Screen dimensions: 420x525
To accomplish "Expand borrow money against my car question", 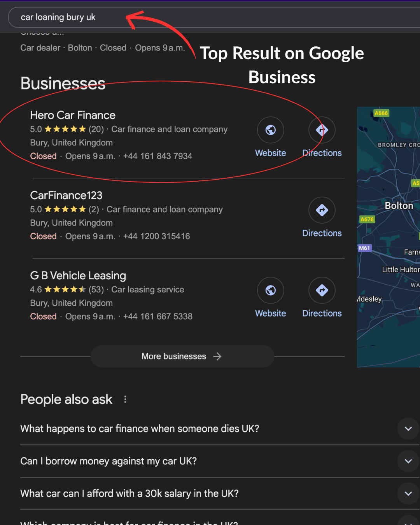I will (x=408, y=461).
